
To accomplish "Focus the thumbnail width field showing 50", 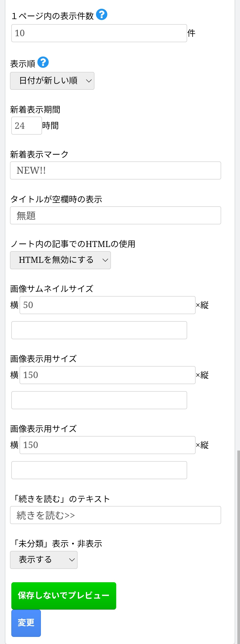I will (108, 305).
